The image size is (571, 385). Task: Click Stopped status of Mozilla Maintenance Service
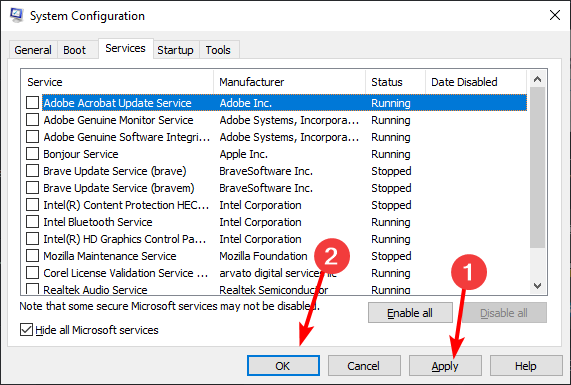[391, 256]
